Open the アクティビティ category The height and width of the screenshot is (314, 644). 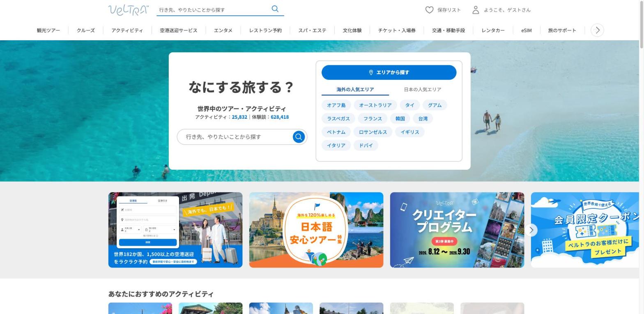(x=127, y=30)
